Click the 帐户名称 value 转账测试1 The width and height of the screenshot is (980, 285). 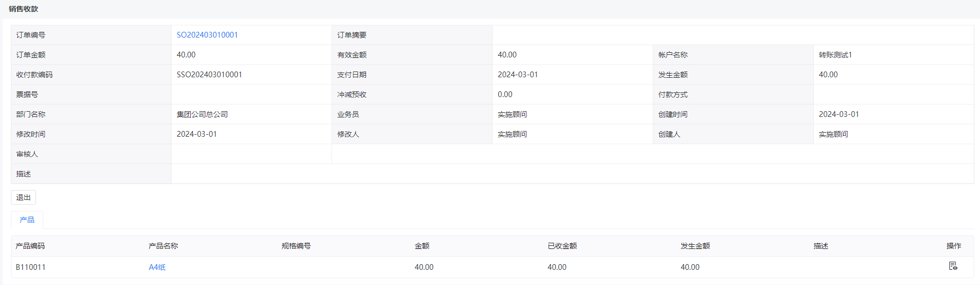835,55
